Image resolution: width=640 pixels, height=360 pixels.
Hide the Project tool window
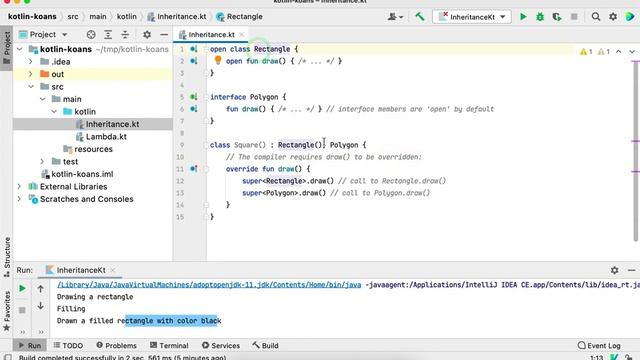click(164, 35)
